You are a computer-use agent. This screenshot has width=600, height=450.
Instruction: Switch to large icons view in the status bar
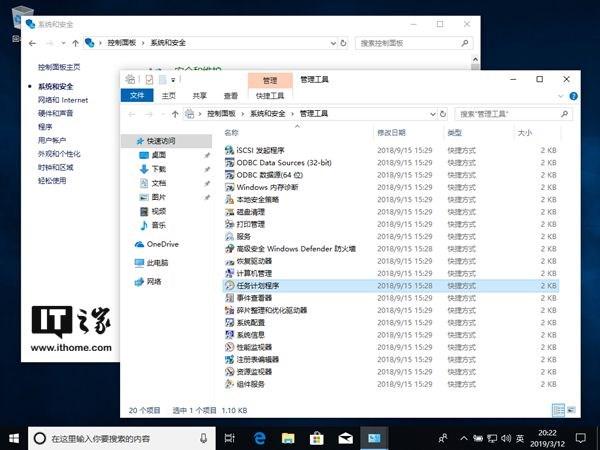571,410
